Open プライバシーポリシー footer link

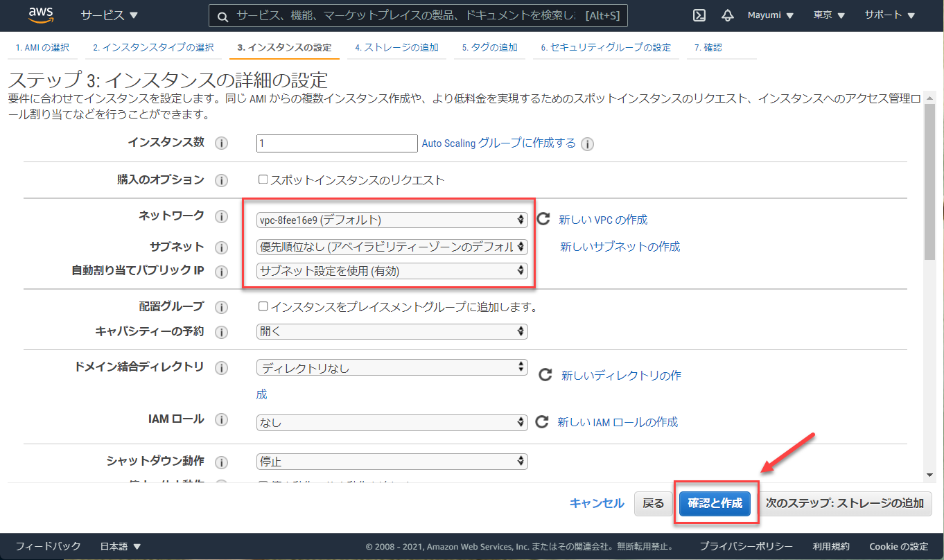(746, 546)
